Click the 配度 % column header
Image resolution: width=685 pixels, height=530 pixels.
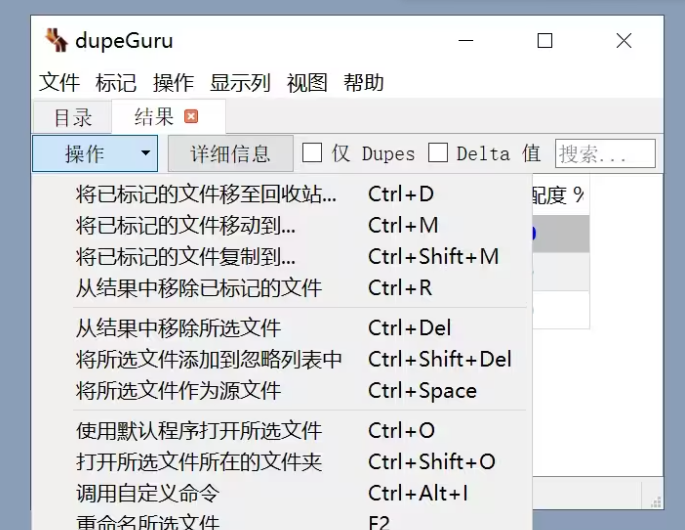click(x=561, y=195)
